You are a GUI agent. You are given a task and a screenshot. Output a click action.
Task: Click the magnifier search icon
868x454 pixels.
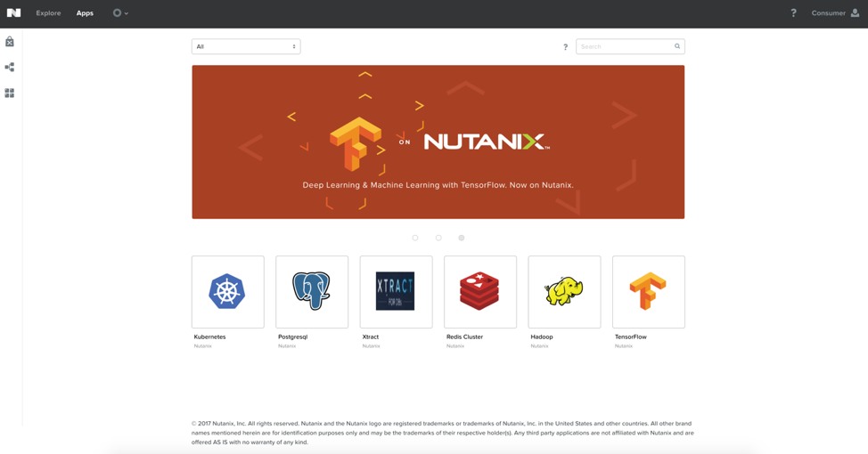(677, 46)
